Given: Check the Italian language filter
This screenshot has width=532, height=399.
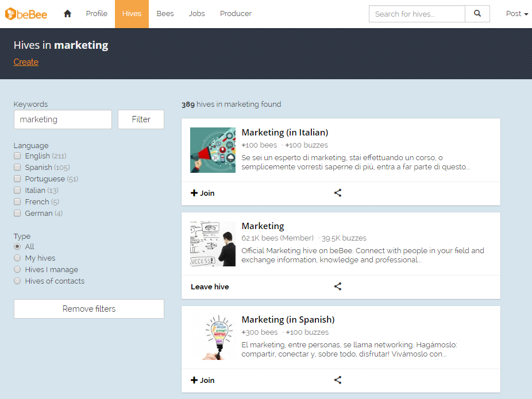Looking at the screenshot, I should [17, 190].
